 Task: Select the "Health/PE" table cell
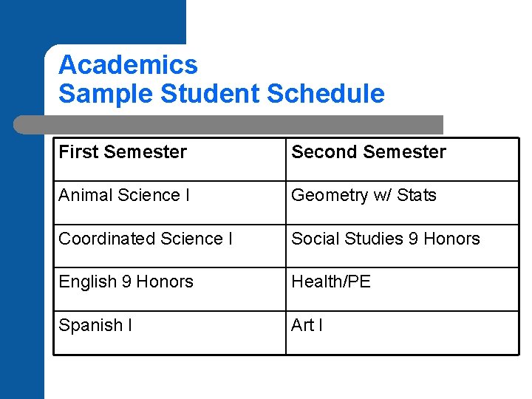pos(331,282)
